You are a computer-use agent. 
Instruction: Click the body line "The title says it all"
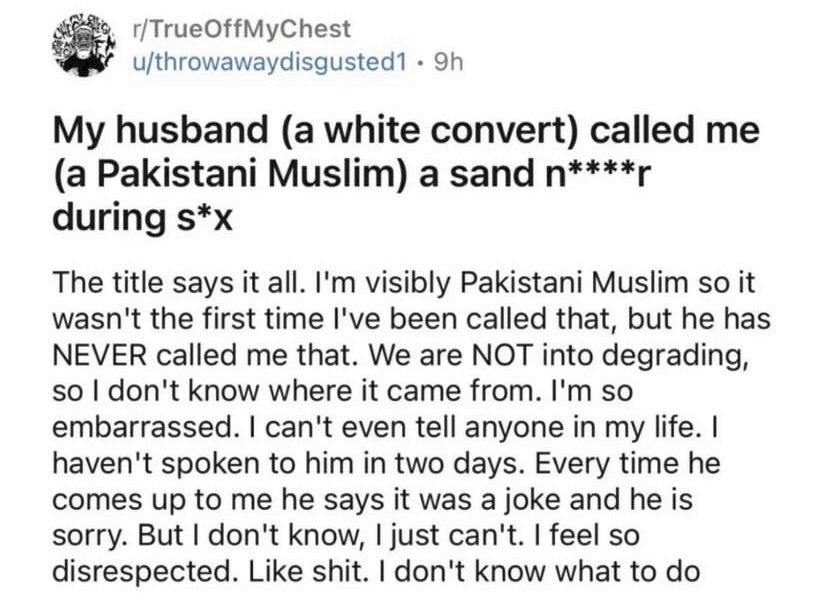coord(404,284)
